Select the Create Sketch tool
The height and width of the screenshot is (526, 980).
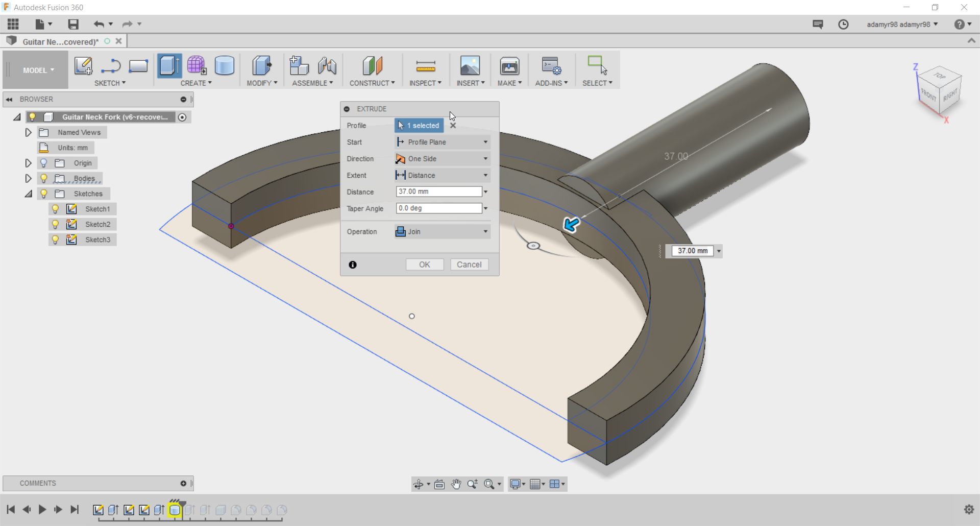(x=83, y=66)
